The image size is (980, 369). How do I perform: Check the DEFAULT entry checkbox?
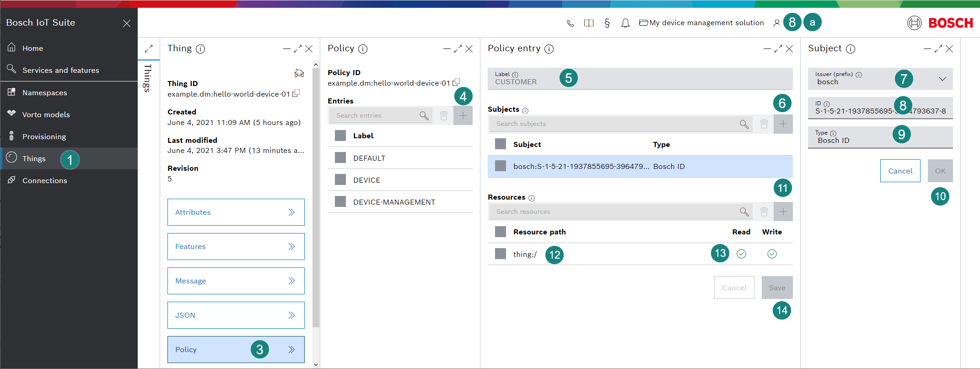(x=340, y=158)
